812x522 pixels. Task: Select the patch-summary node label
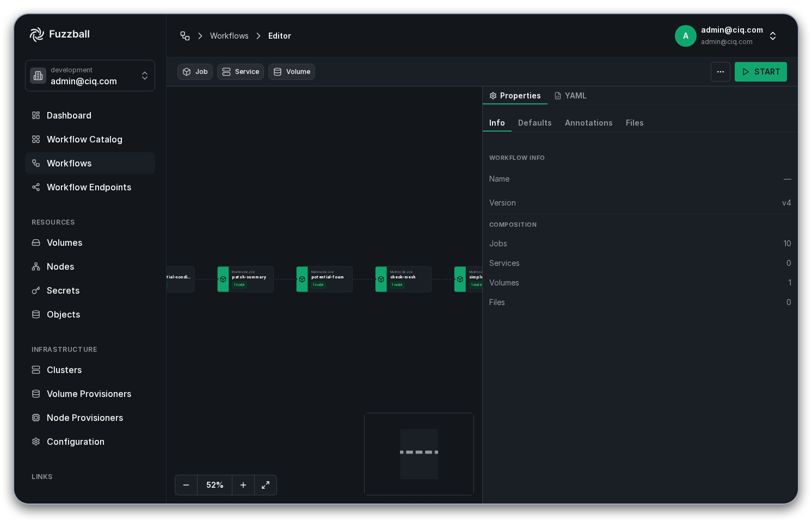[x=249, y=277]
